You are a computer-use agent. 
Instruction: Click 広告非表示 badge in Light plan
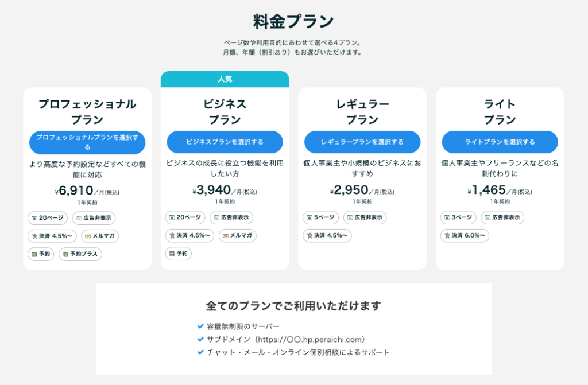coord(502,218)
